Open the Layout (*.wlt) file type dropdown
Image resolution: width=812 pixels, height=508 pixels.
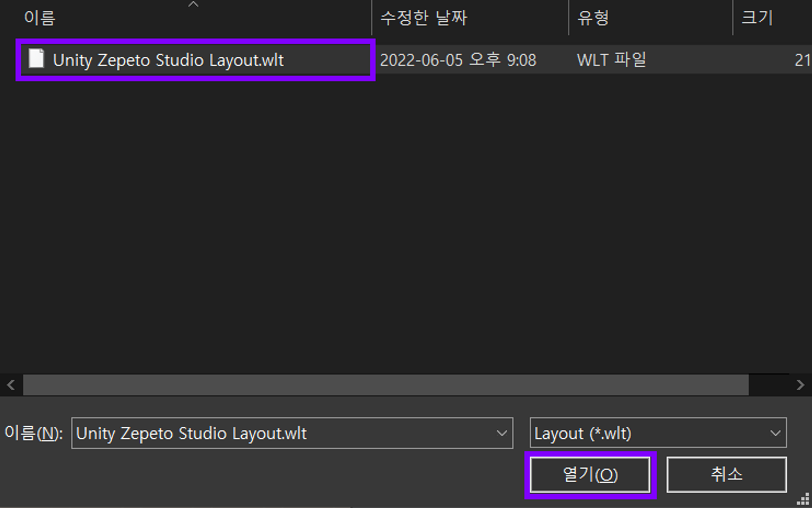point(658,433)
